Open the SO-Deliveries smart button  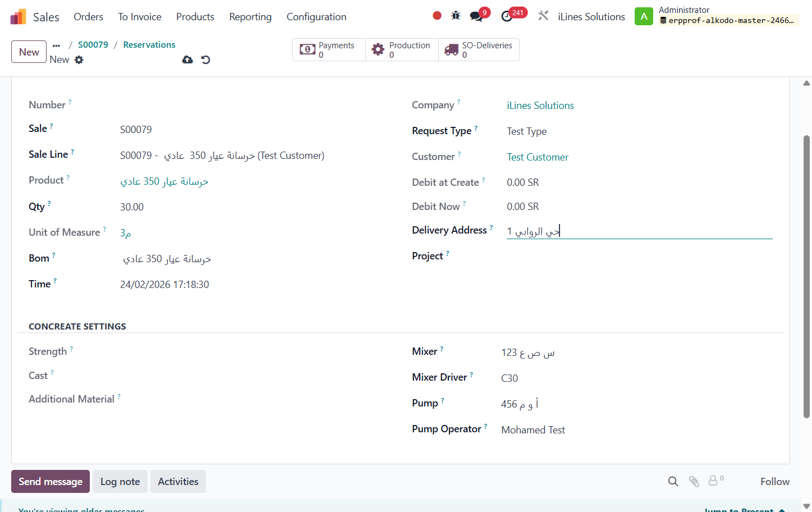[x=479, y=49]
